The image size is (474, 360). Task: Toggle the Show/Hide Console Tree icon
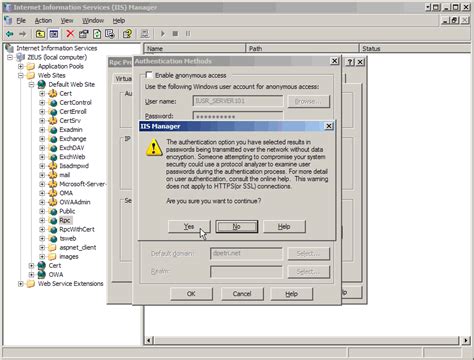click(x=54, y=34)
